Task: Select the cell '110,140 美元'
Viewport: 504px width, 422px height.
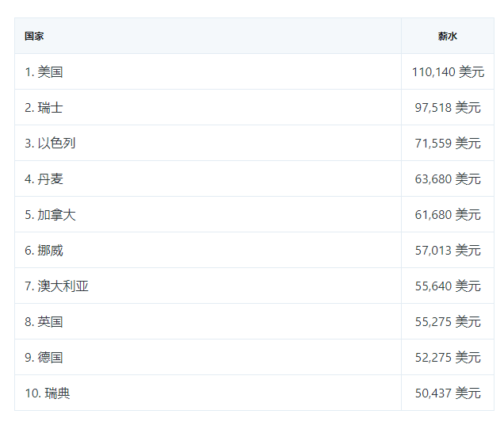Action: point(448,71)
